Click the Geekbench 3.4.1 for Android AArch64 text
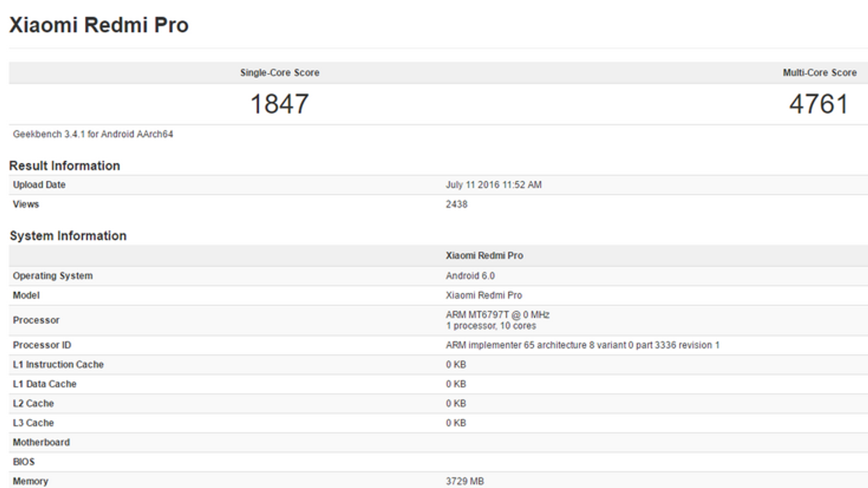 click(x=93, y=134)
